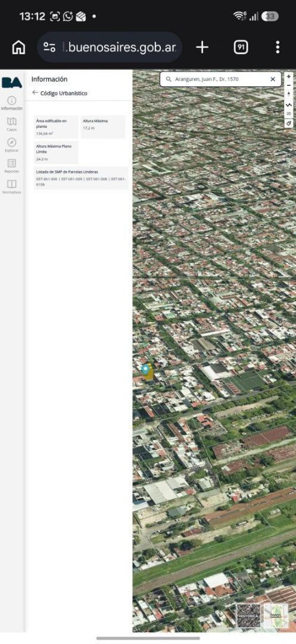Click the blue location marker pin
Viewport: 296px width, 644px height.
145,369
